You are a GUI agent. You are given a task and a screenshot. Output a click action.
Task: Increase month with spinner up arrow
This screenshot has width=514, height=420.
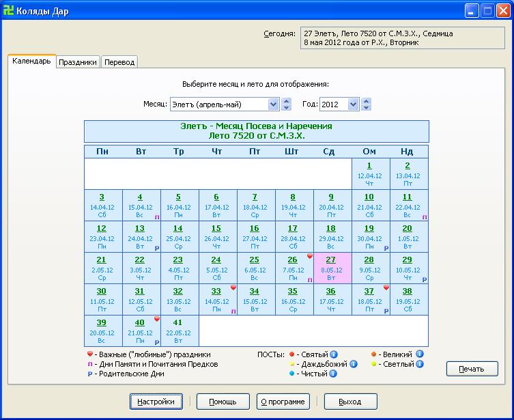[287, 101]
